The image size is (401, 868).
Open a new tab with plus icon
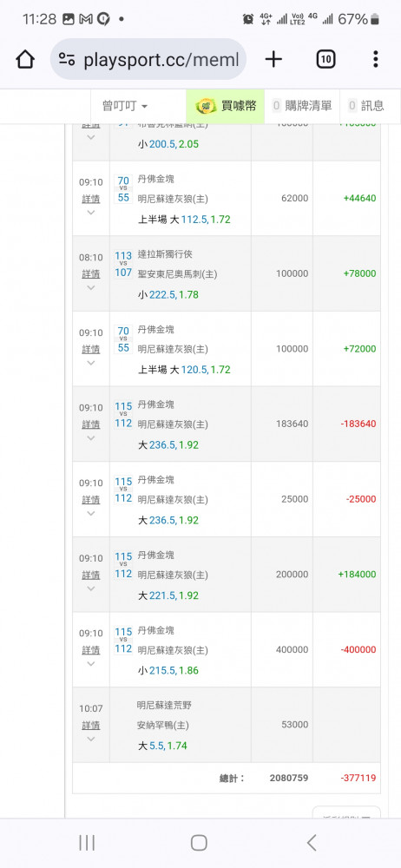273,59
